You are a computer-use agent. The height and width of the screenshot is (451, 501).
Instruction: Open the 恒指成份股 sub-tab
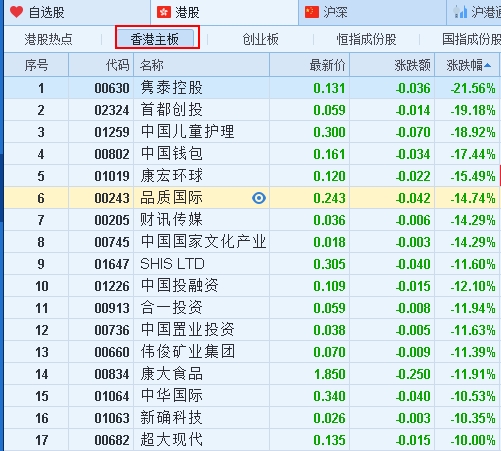(x=366, y=39)
